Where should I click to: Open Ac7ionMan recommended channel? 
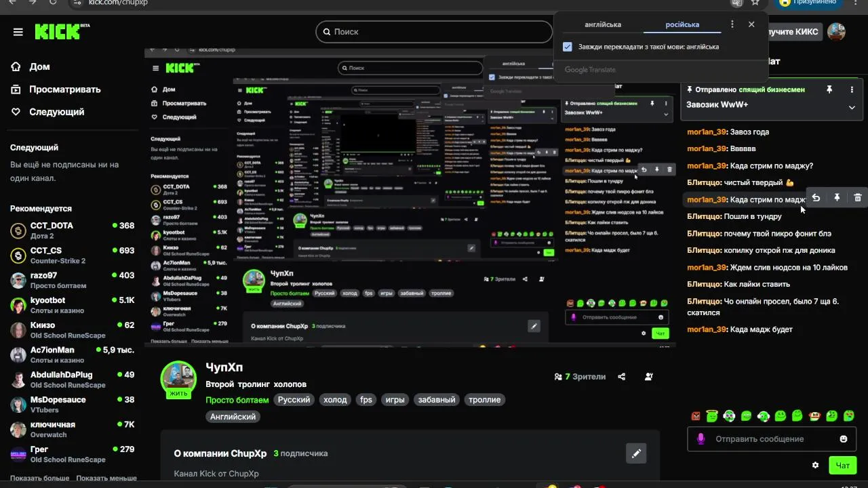pos(73,354)
